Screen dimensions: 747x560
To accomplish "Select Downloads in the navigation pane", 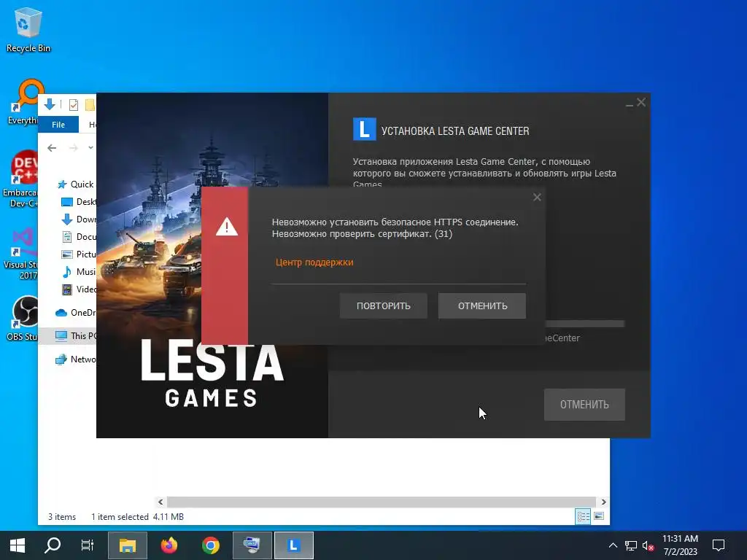I will (x=79, y=219).
